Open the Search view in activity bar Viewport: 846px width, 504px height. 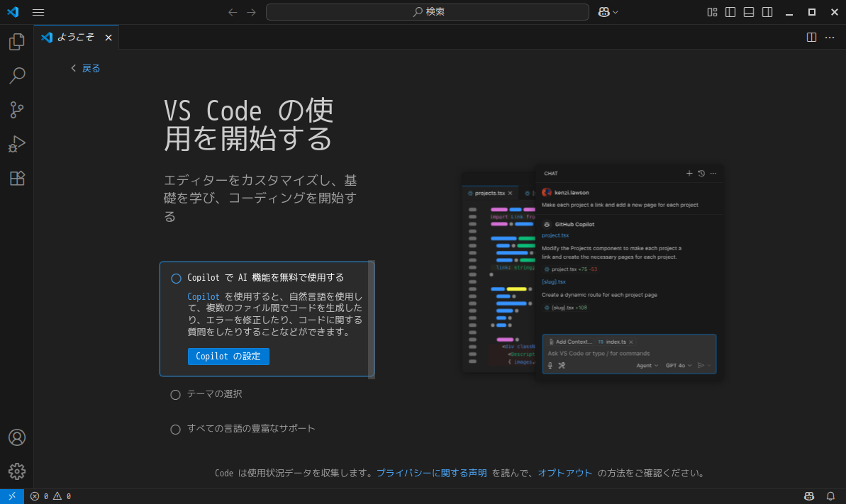[x=16, y=76]
